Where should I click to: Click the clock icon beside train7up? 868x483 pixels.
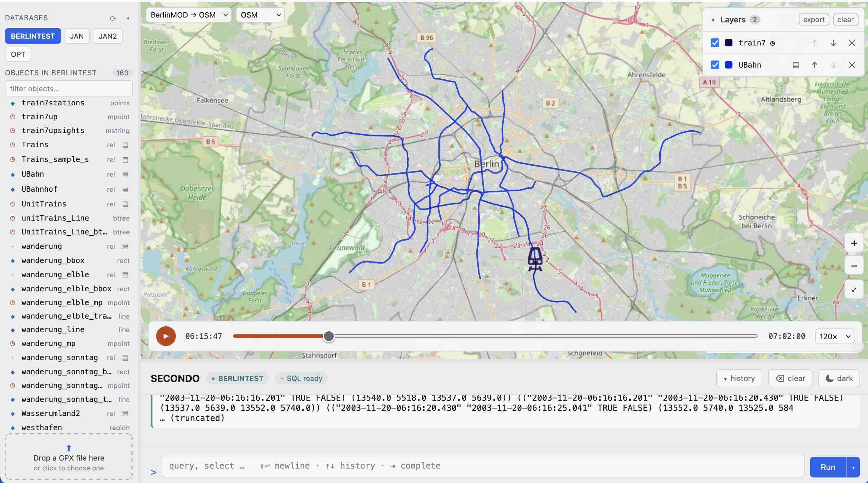[13, 117]
